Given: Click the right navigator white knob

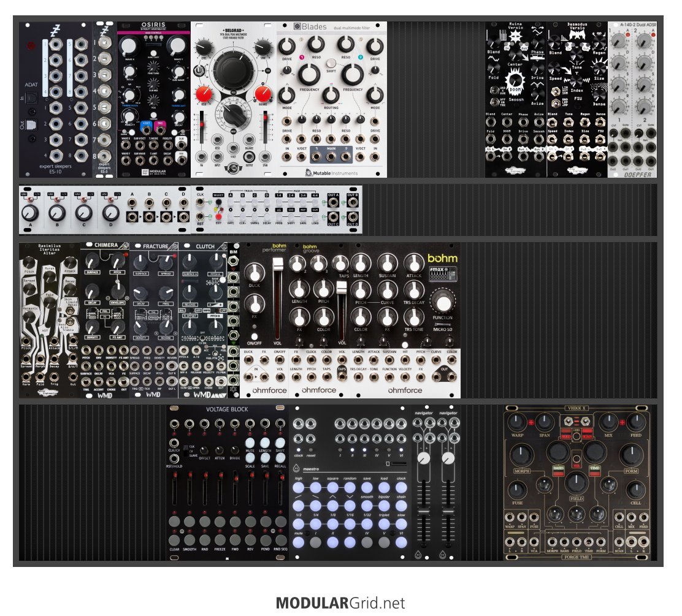Looking at the screenshot, I should pos(448,458).
